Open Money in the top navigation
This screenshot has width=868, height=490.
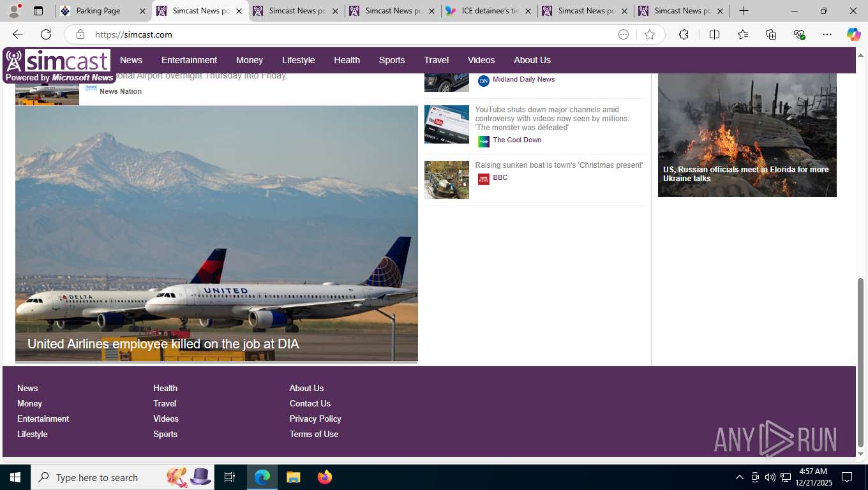(250, 60)
